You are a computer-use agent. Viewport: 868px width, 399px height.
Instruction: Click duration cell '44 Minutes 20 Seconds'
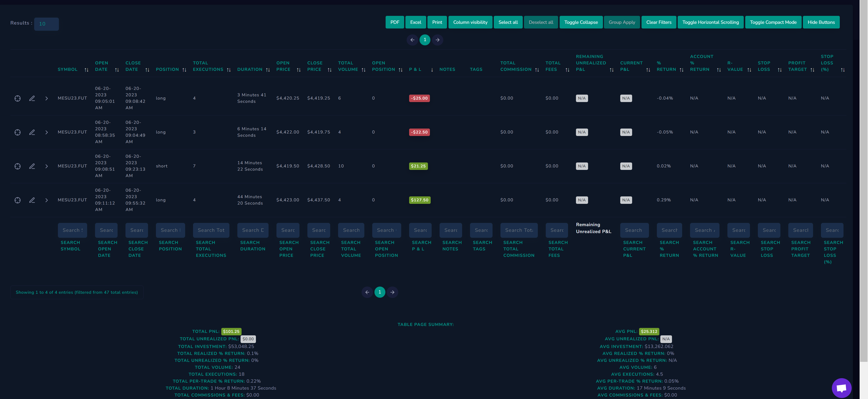(250, 200)
